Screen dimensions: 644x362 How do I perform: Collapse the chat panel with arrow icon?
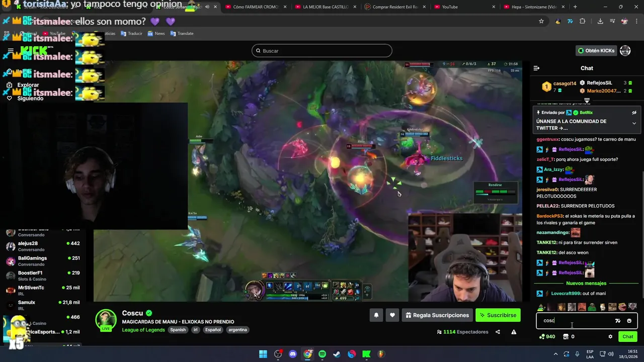[x=536, y=68]
